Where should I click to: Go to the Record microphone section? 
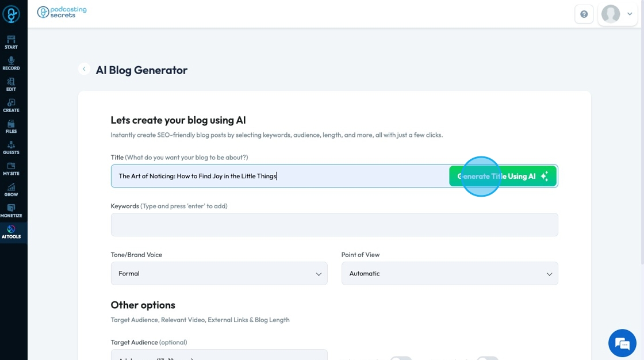[11, 63]
